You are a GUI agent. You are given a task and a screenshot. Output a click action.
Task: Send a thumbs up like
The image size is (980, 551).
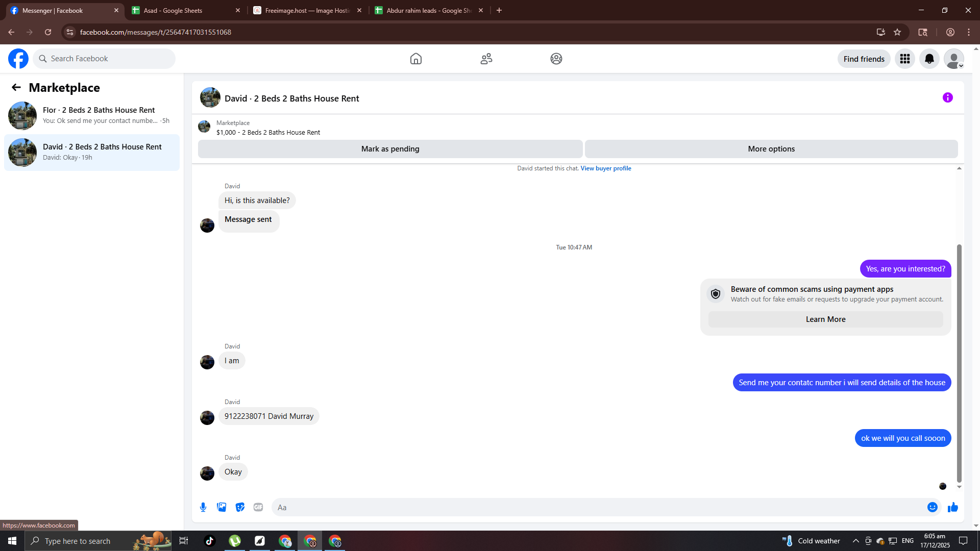click(x=952, y=507)
